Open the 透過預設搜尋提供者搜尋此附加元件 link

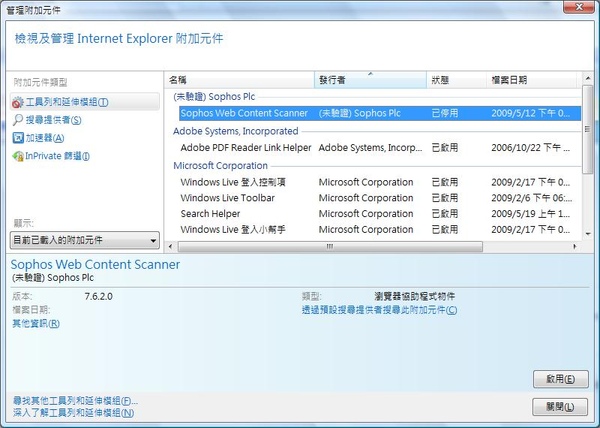point(379,310)
